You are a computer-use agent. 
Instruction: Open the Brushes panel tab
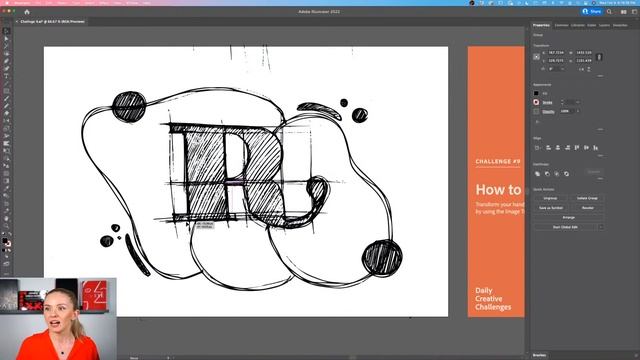point(540,356)
